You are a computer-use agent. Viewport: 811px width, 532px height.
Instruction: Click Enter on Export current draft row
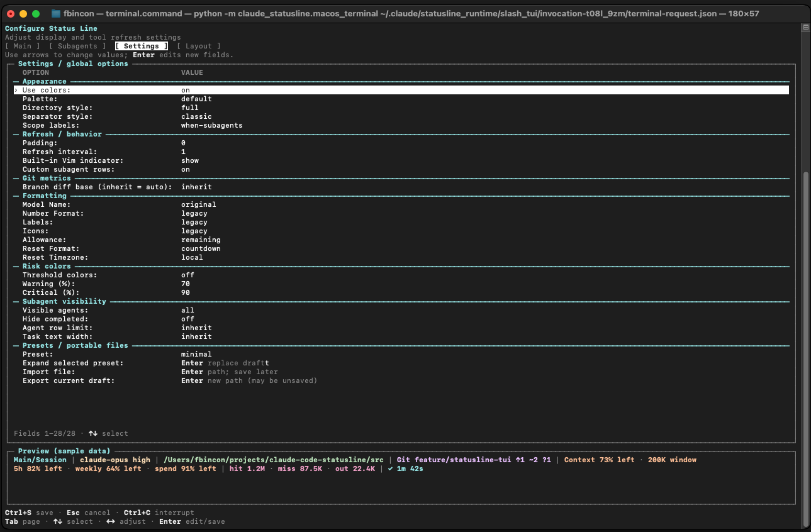tap(192, 380)
